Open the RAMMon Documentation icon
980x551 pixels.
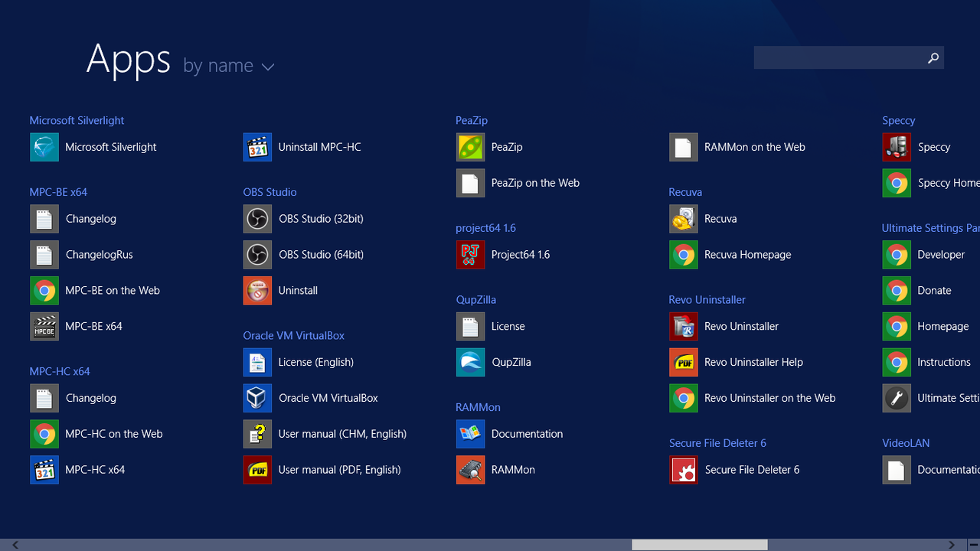point(470,433)
